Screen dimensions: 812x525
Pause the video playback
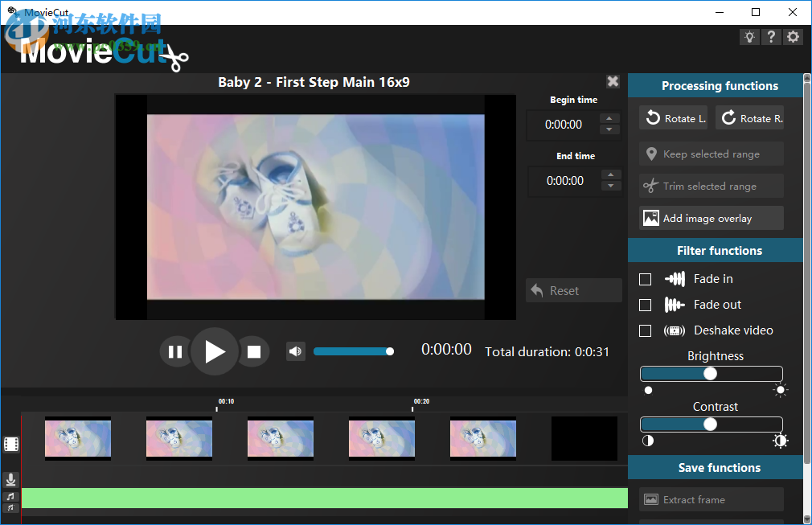174,351
